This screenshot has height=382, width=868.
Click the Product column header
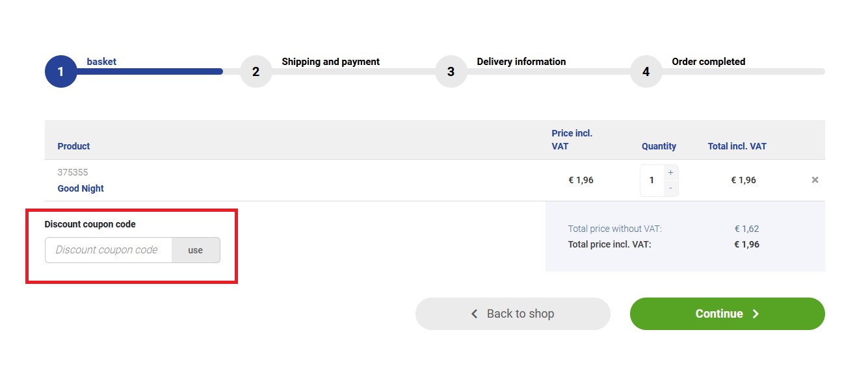coord(73,146)
